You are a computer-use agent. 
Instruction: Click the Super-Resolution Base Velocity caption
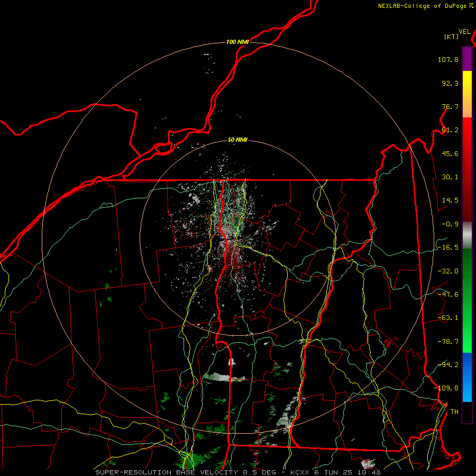(237, 472)
